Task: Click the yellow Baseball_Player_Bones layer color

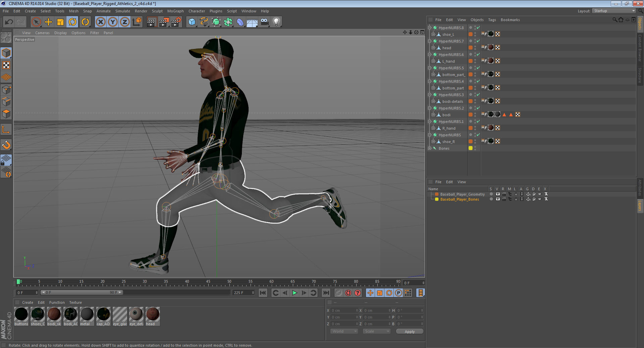Action: 437,199
